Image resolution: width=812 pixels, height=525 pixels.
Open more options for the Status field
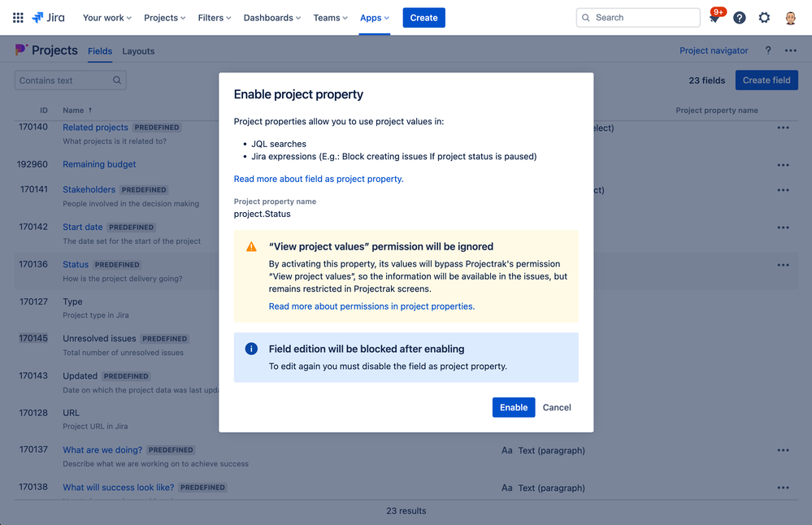pyautogui.click(x=783, y=265)
